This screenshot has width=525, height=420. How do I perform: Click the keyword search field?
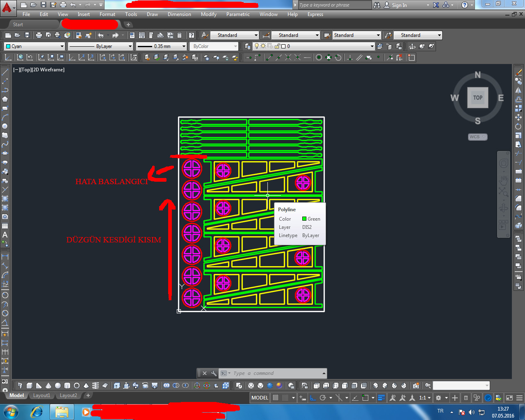(x=334, y=5)
